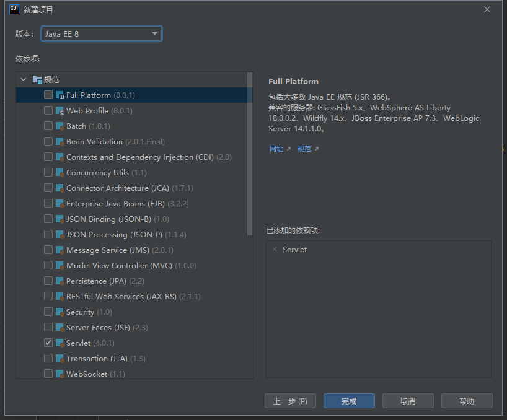Click the JSON Binding library icon
507x420 pixels.
point(60,219)
